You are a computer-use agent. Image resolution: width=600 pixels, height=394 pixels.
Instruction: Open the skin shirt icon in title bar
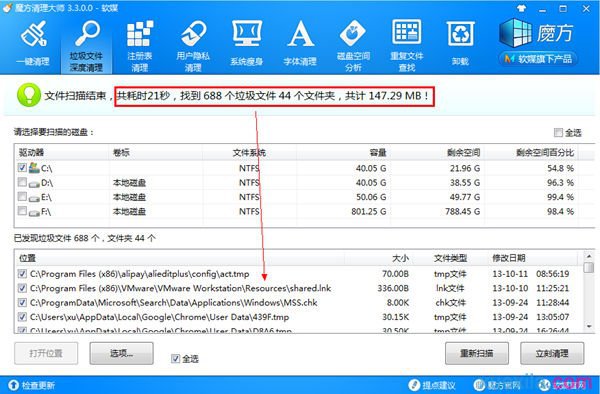[x=521, y=8]
